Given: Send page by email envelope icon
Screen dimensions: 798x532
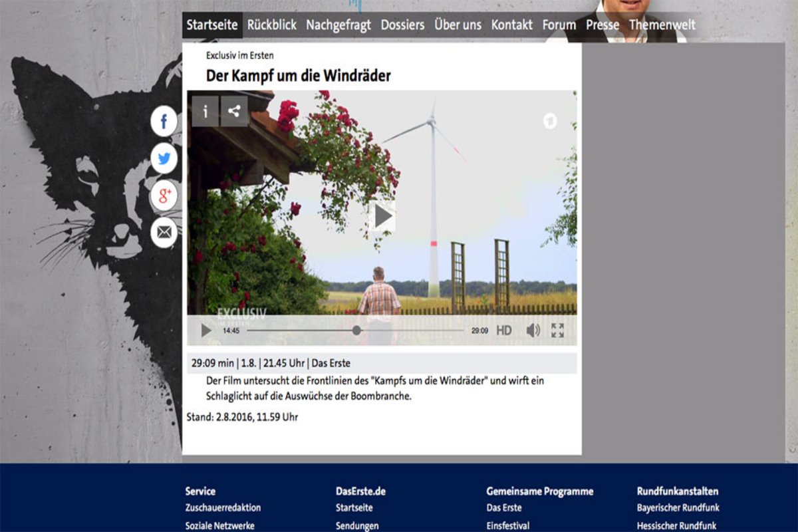Looking at the screenshot, I should coord(164,233).
